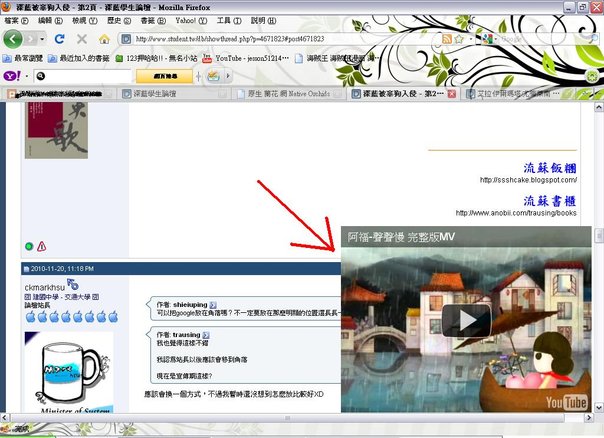Click the book cover avatar image
The image size is (604, 438).
[x=56, y=130]
